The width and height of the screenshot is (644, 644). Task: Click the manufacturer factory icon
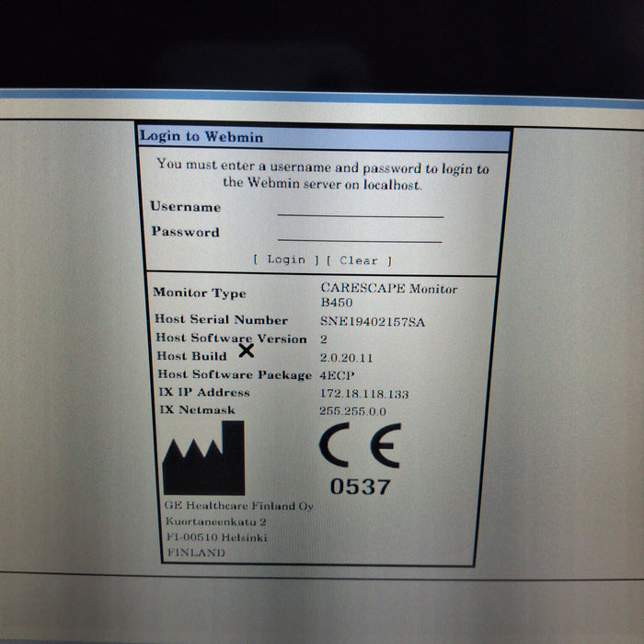[x=203, y=457]
